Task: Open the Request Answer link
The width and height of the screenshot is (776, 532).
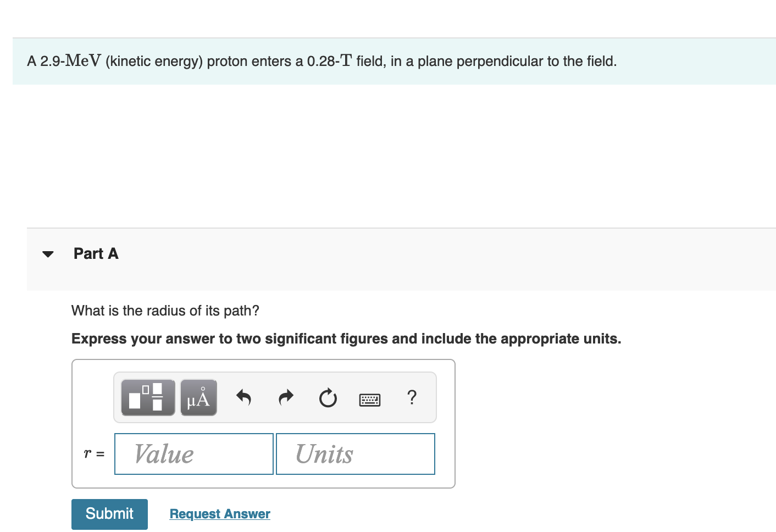Action: pyautogui.click(x=219, y=513)
